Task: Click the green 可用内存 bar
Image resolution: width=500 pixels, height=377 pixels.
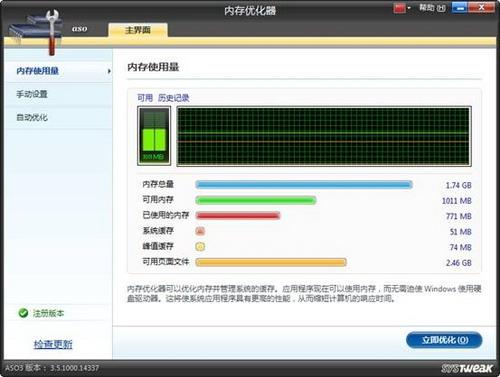Action: click(256, 200)
